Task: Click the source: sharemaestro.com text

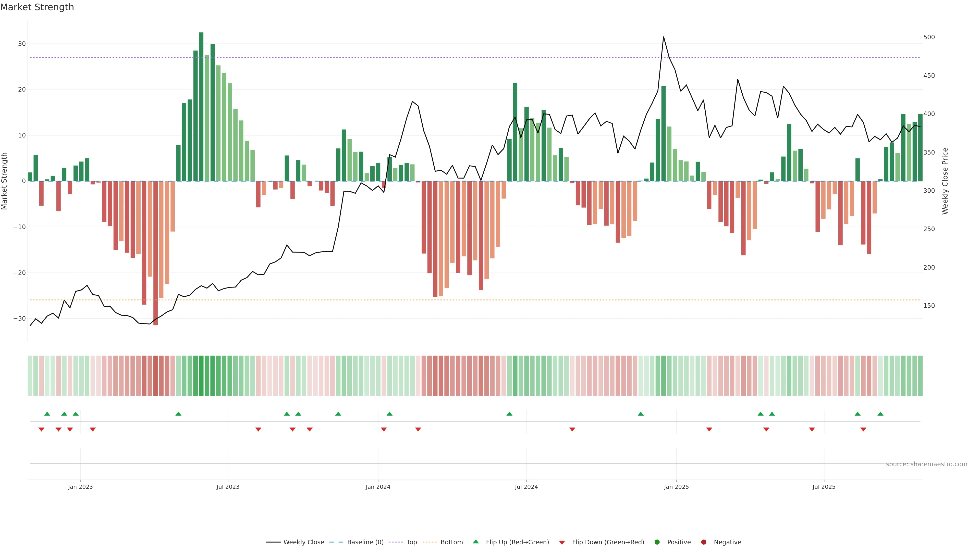Action: (x=926, y=464)
